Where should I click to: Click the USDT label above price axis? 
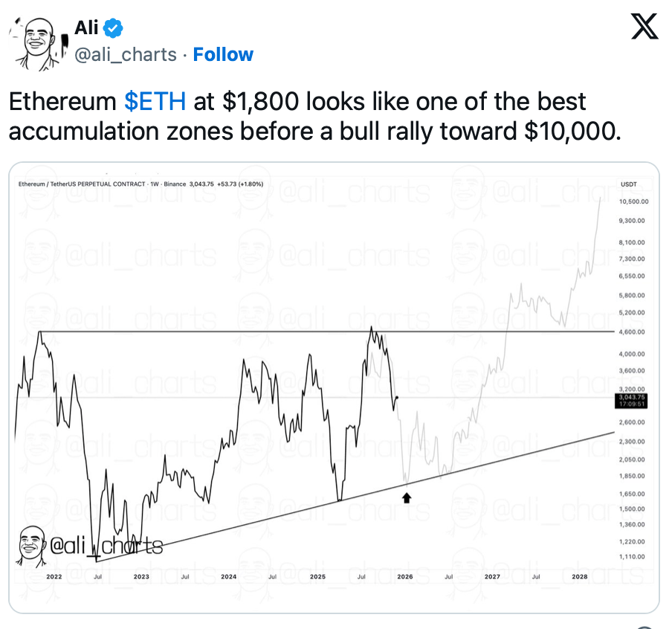[628, 183]
